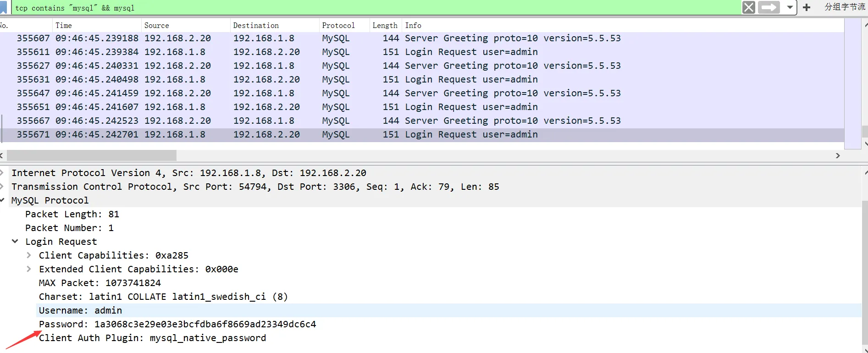Screen dimensions: 868x353
Task: Clear the display filter with the X icon
Action: (748, 7)
